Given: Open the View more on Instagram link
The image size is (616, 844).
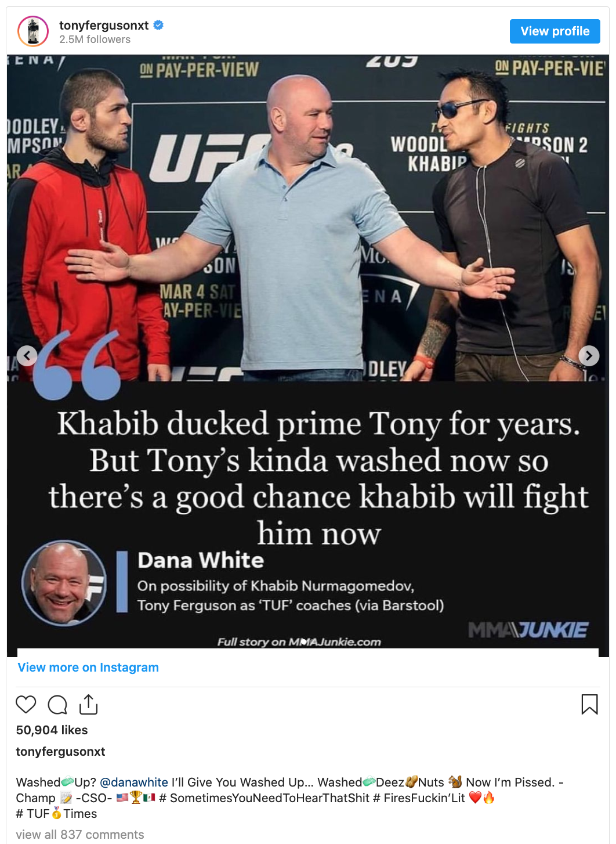Looking at the screenshot, I should pos(88,668).
